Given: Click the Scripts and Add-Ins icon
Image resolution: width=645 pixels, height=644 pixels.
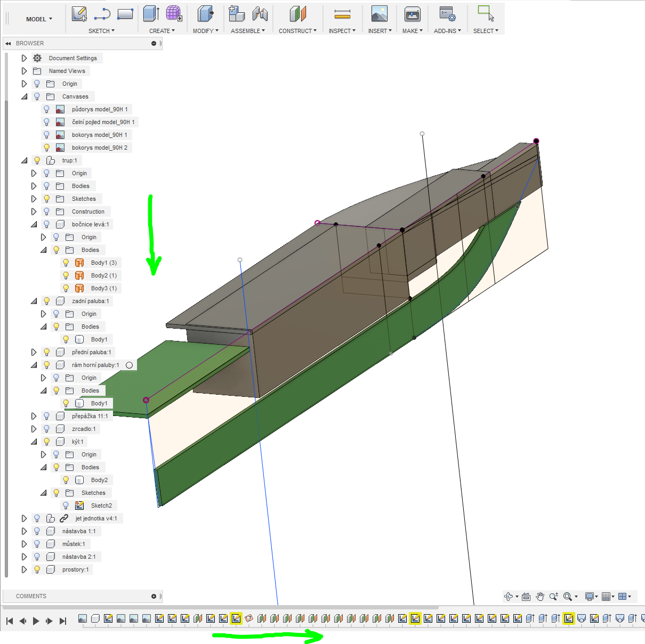Looking at the screenshot, I should point(447,14).
